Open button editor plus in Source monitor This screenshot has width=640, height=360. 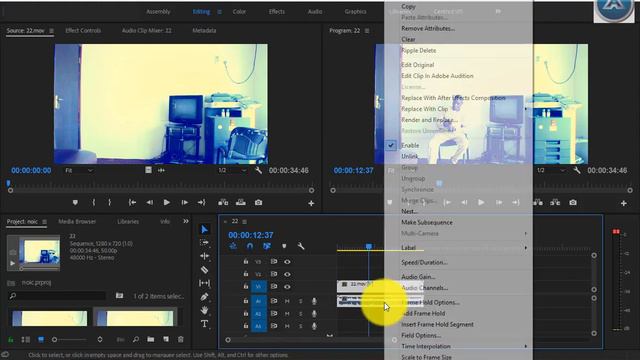coord(311,203)
